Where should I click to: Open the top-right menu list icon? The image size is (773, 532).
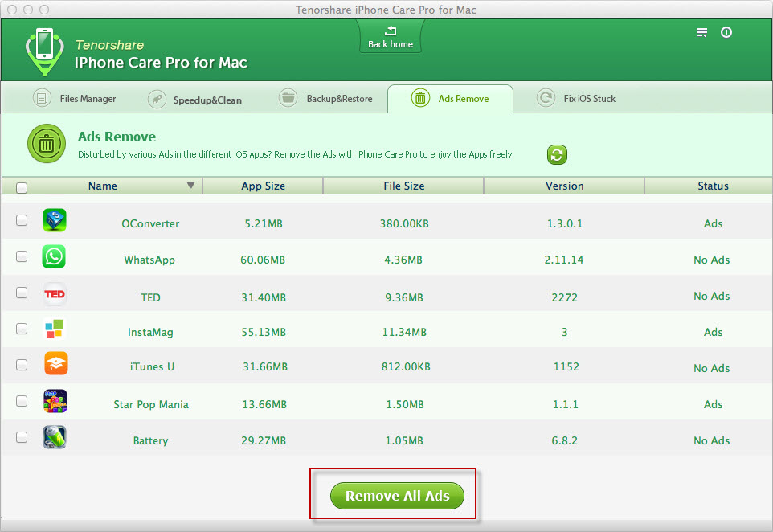point(702,33)
